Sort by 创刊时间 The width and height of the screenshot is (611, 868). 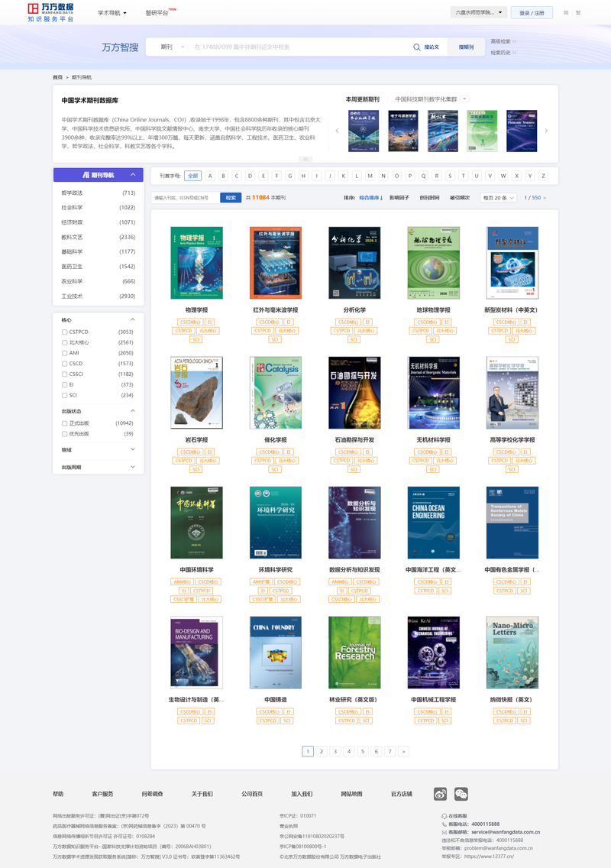429,198
